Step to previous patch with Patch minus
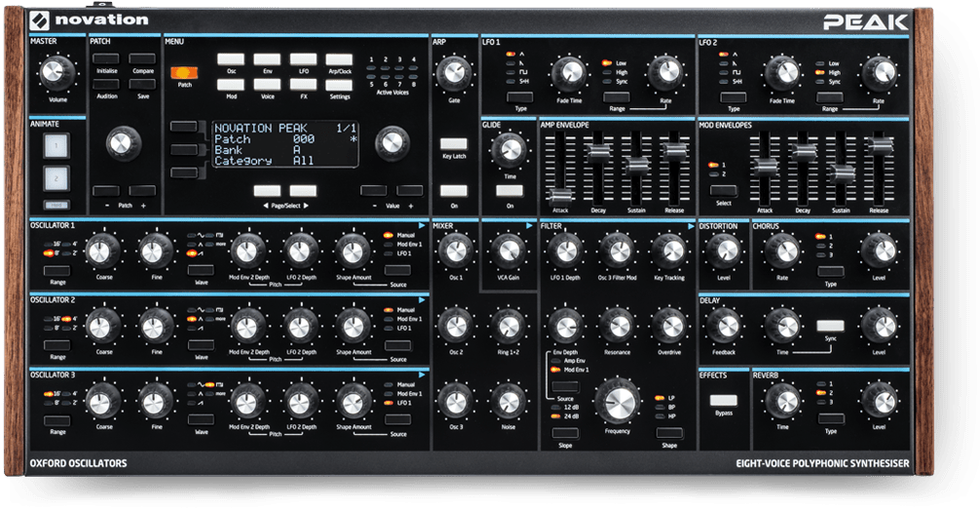 [x=106, y=191]
